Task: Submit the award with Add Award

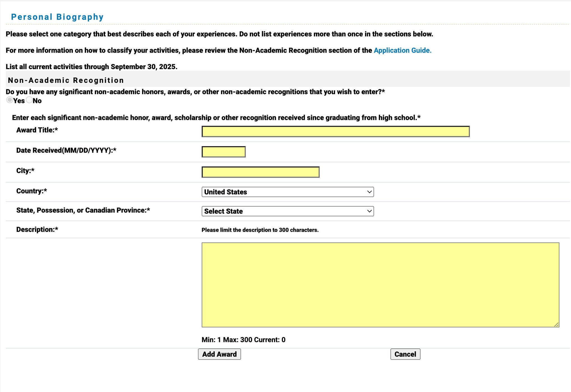Action: (x=219, y=354)
